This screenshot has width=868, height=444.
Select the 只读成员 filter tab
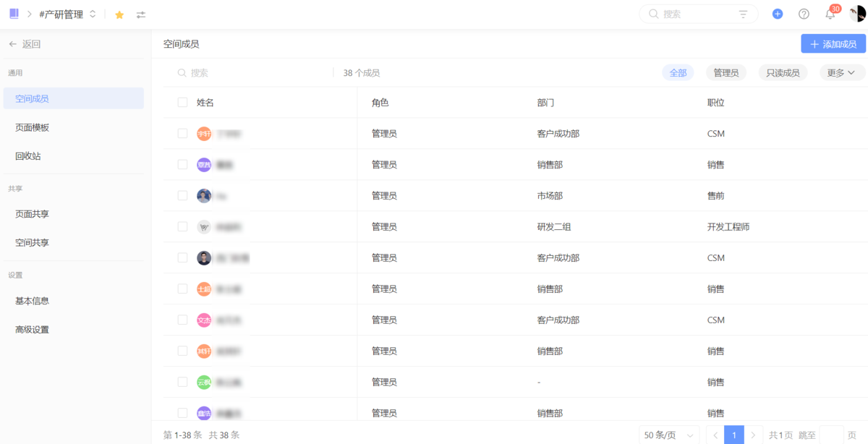click(783, 72)
